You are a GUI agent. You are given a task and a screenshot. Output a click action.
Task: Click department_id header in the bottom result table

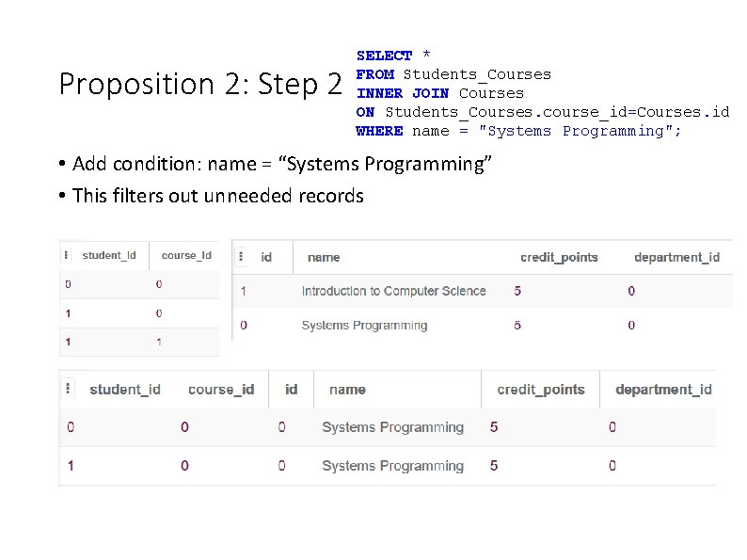pos(663,390)
